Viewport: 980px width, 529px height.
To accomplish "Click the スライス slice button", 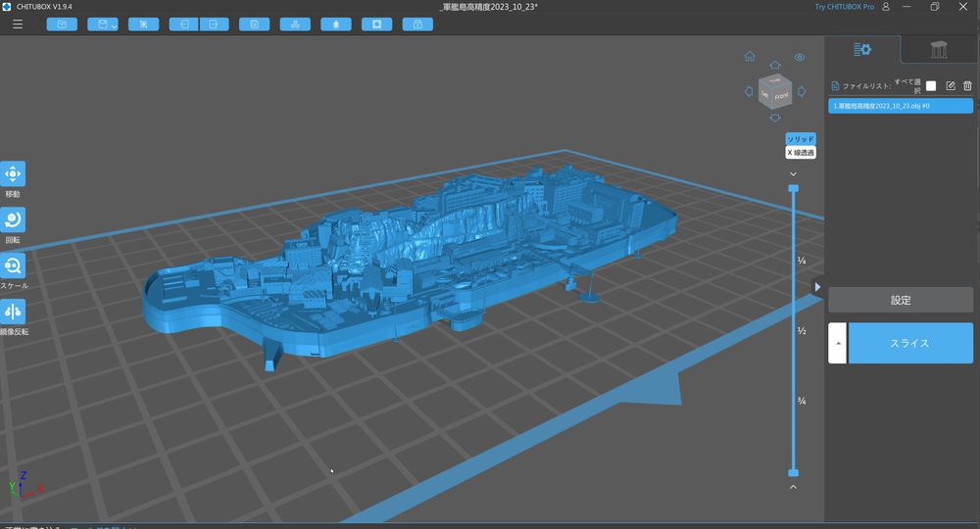I will pos(910,344).
